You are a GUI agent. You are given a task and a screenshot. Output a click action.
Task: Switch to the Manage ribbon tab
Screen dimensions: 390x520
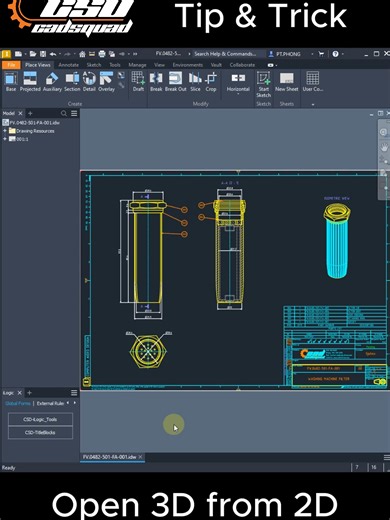point(137,65)
